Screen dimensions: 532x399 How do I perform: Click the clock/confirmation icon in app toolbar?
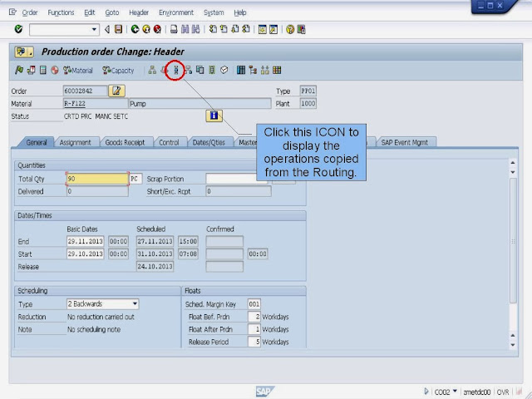[224, 70]
